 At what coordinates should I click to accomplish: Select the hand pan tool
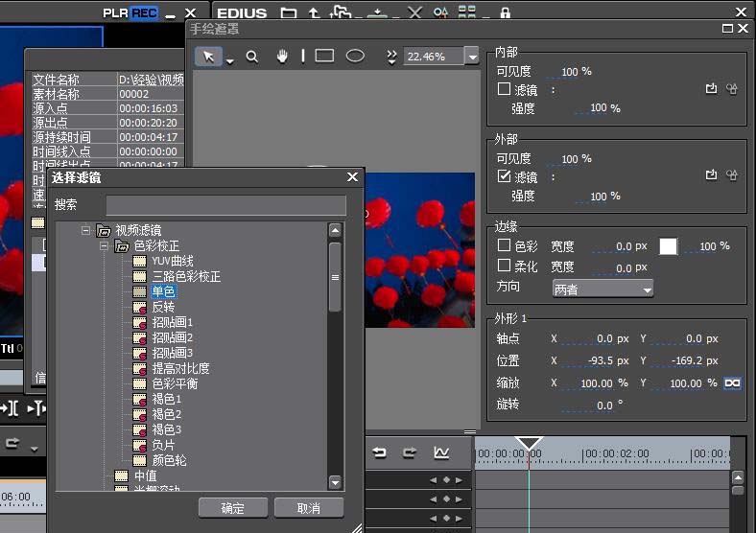[x=283, y=57]
